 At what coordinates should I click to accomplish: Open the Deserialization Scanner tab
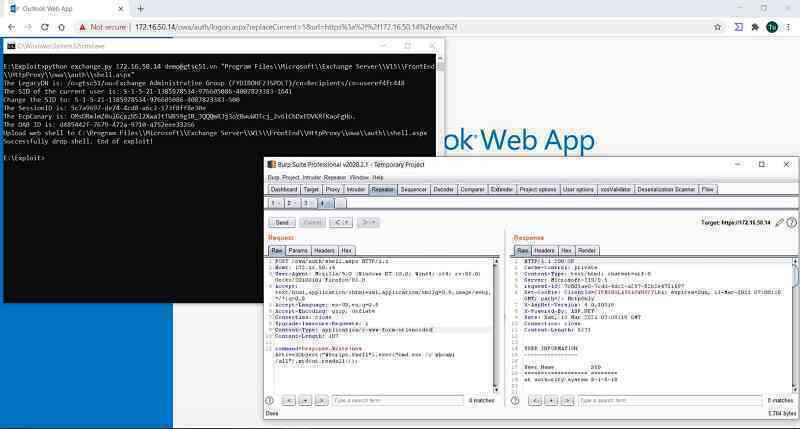tap(666, 189)
